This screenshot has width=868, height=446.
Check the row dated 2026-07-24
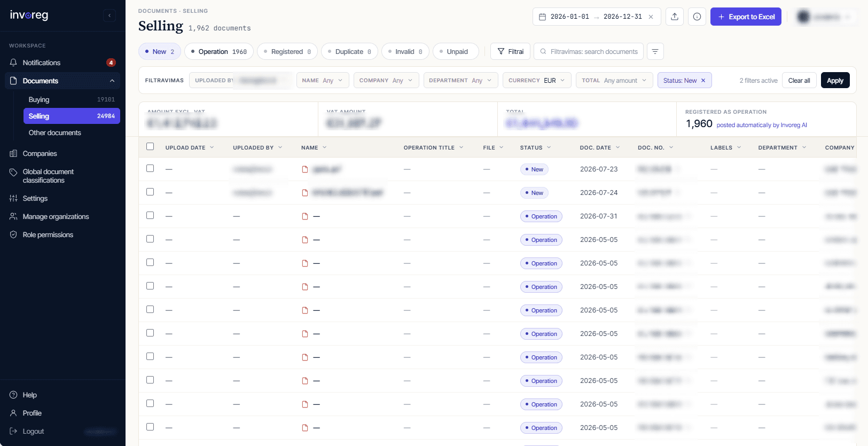(150, 192)
